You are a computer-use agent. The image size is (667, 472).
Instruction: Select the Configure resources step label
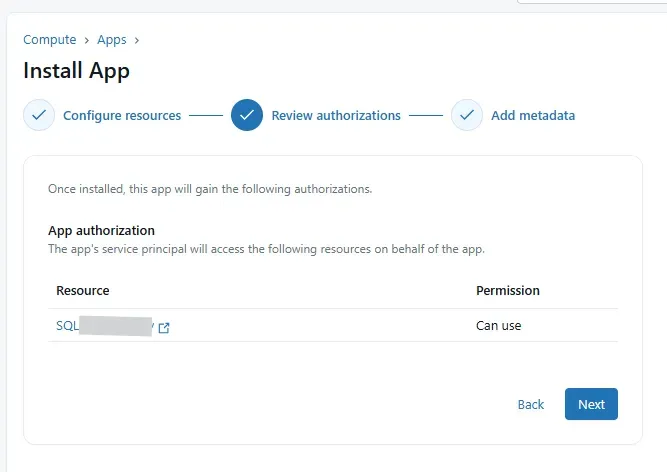click(122, 115)
